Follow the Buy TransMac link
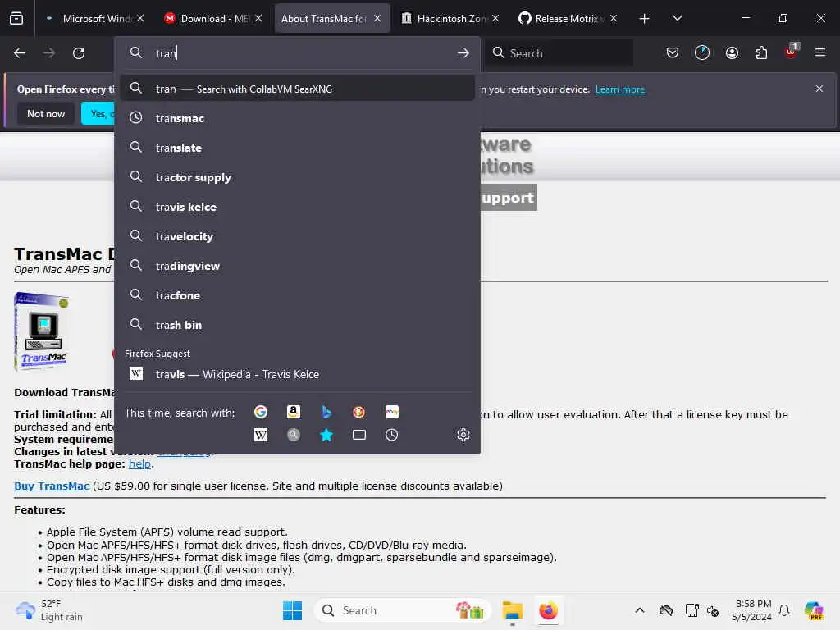 52,486
